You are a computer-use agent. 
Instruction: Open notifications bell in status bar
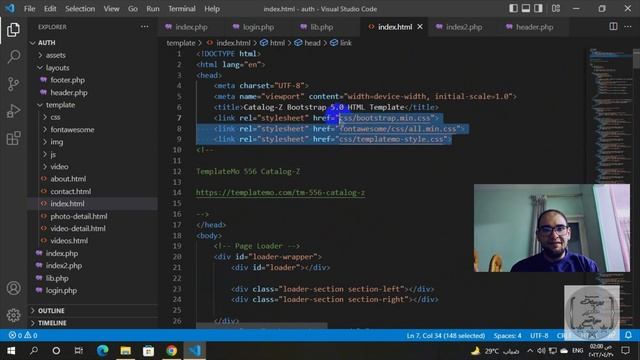pyautogui.click(x=628, y=336)
